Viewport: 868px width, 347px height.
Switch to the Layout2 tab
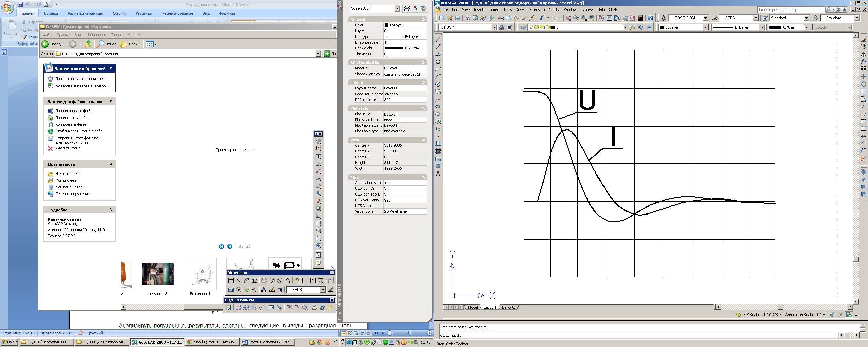(x=508, y=307)
